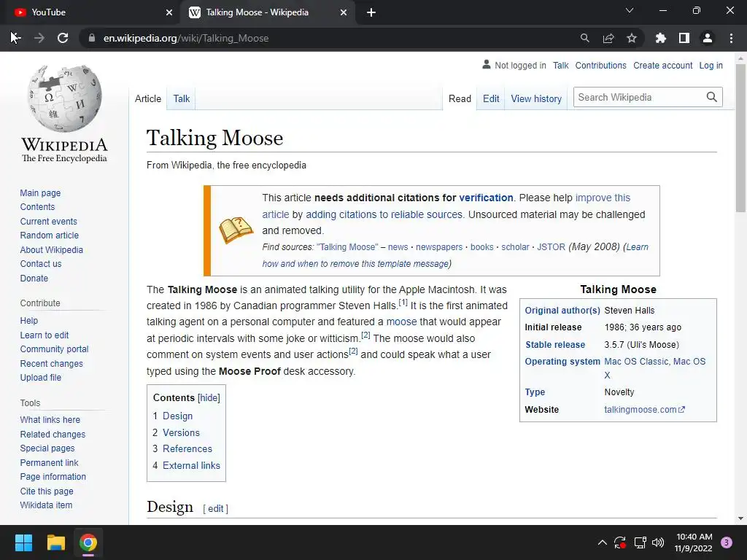Switch to the Talk page tab
Viewport: 747px width, 560px height.
(182, 98)
